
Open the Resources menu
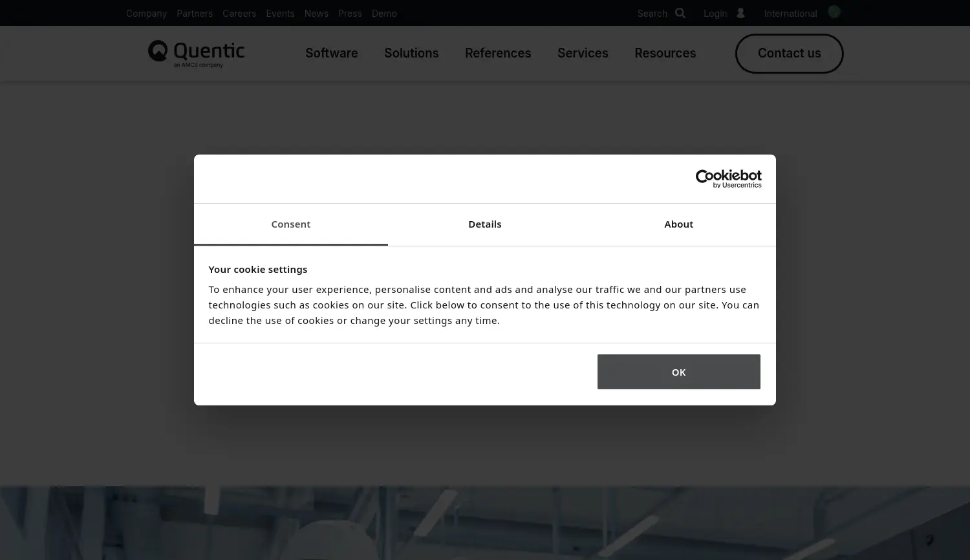pos(665,53)
